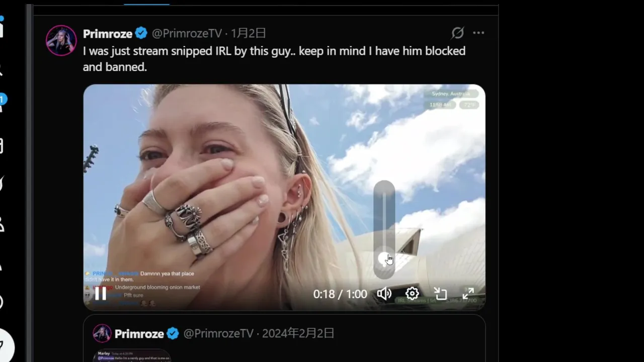Screen dimensions: 644x362
Task: Click the Primroze display name link
Action: (108, 34)
